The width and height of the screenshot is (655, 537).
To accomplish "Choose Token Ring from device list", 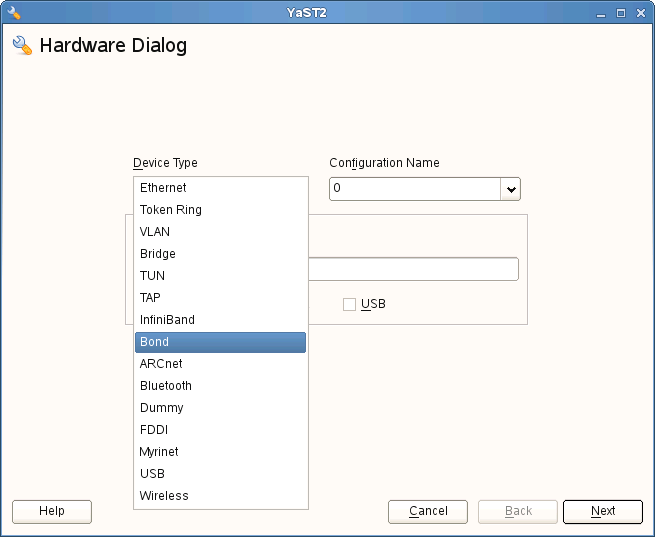I will point(221,210).
